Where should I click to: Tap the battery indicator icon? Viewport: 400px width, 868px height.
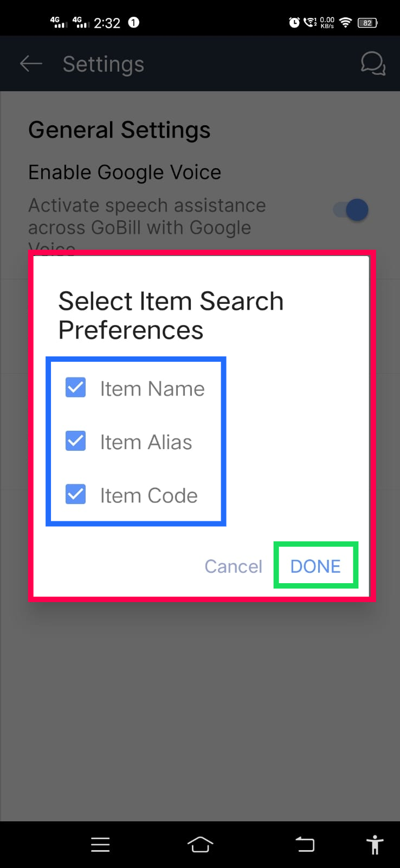[367, 23]
